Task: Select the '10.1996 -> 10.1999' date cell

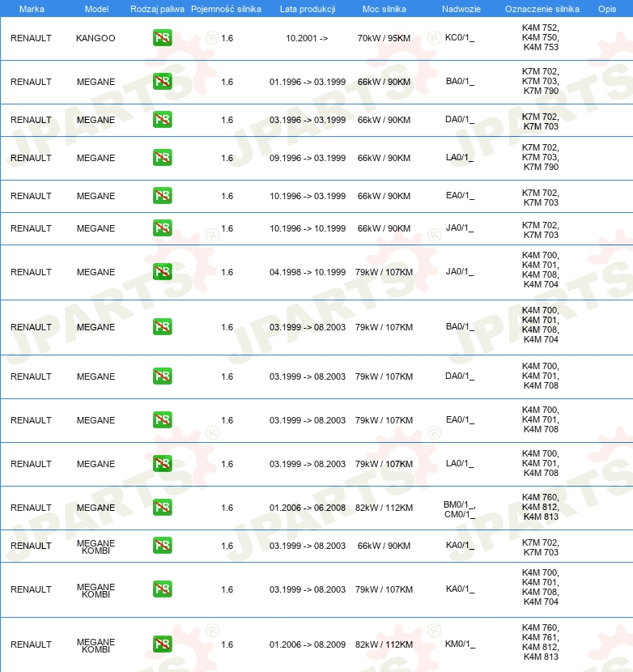Action: coord(308,228)
